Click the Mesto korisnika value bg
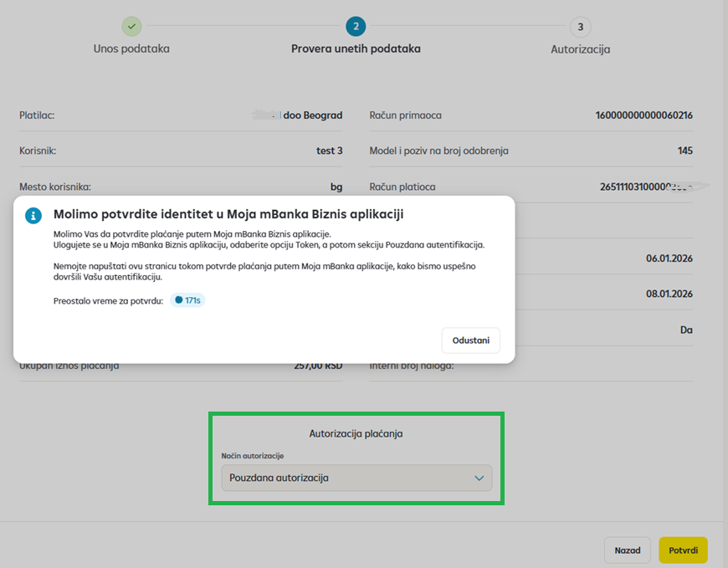The height and width of the screenshot is (568, 728). tap(336, 187)
